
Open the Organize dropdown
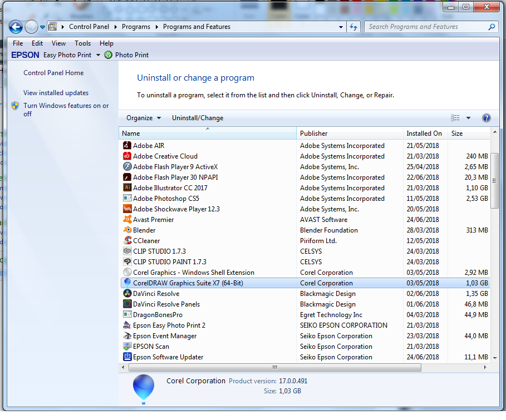pos(143,118)
